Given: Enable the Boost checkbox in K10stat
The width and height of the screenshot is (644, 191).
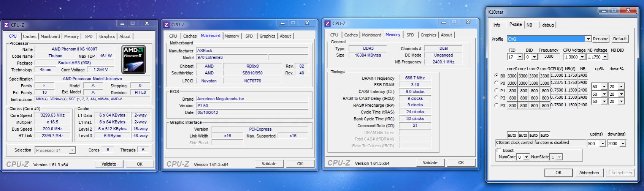Looking at the screenshot, I should [499, 150].
